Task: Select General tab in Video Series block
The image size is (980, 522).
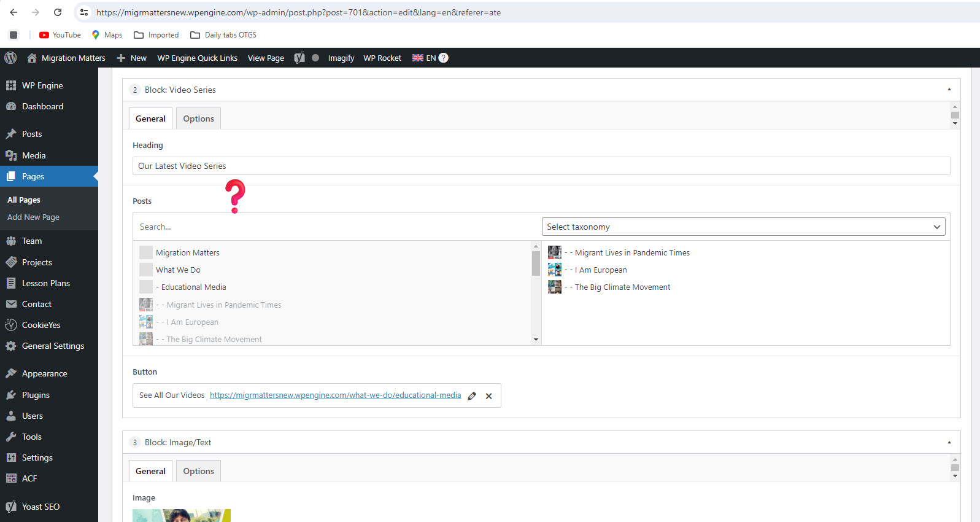Action: click(150, 119)
